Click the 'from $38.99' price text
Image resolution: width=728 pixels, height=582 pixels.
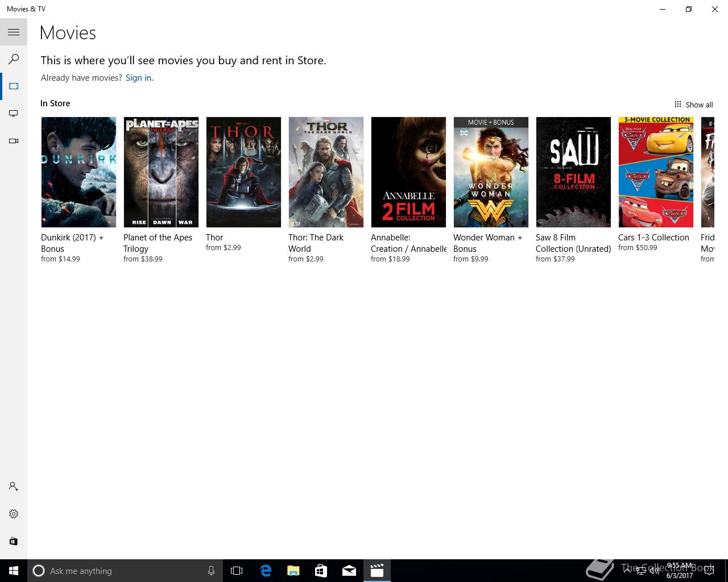143,259
